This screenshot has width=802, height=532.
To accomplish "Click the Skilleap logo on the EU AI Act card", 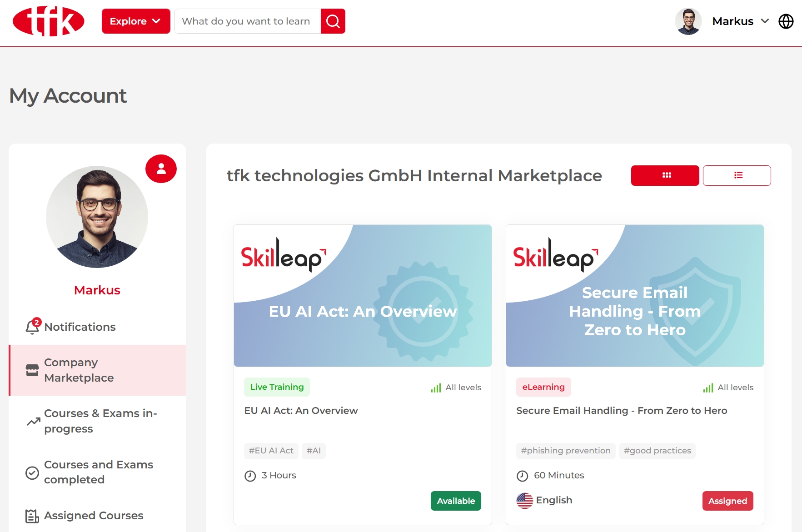I will click(283, 255).
